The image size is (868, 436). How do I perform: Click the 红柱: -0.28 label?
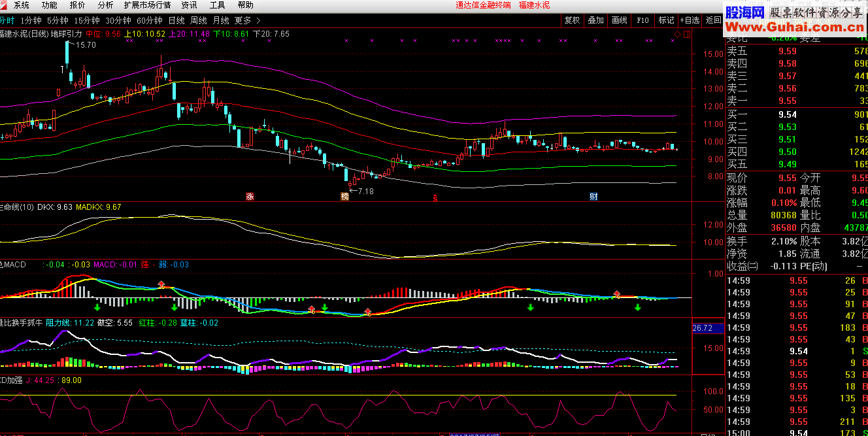click(158, 322)
